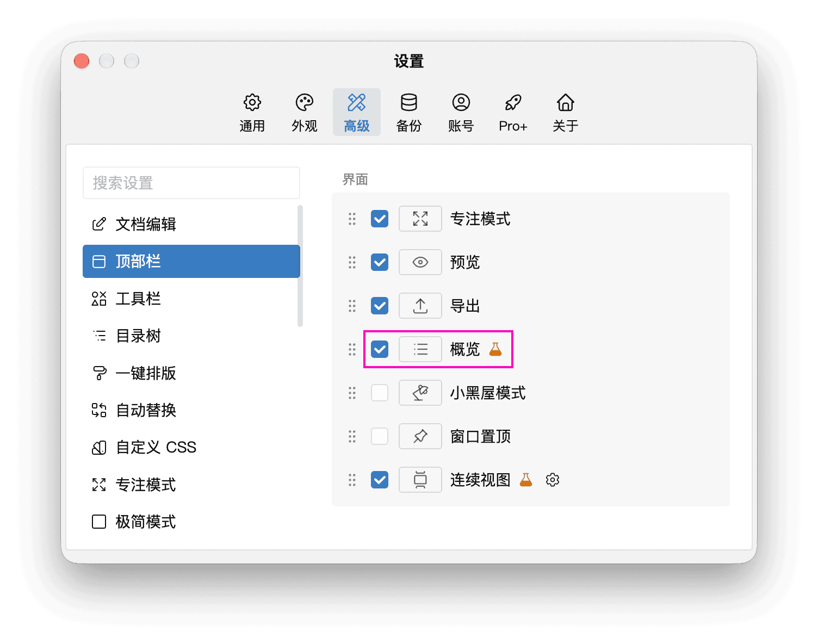Check the 窗口置顶 checkbox
This screenshot has width=818, height=644.
tap(380, 436)
